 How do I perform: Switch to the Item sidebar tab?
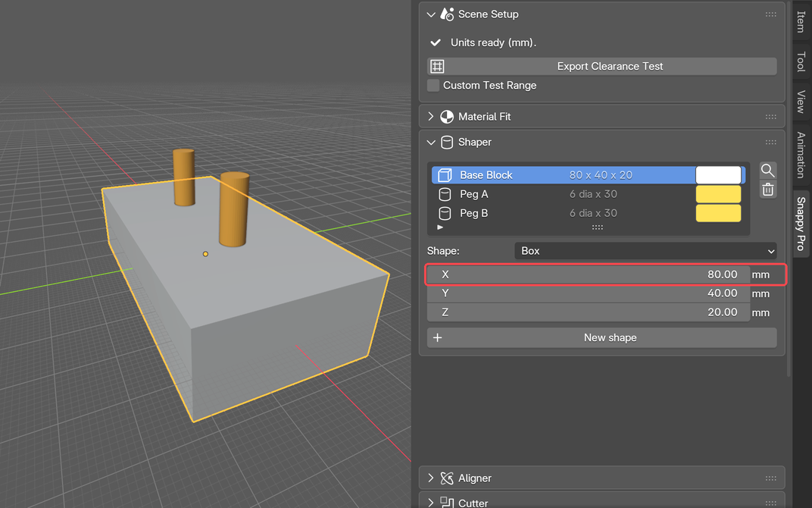point(801,21)
